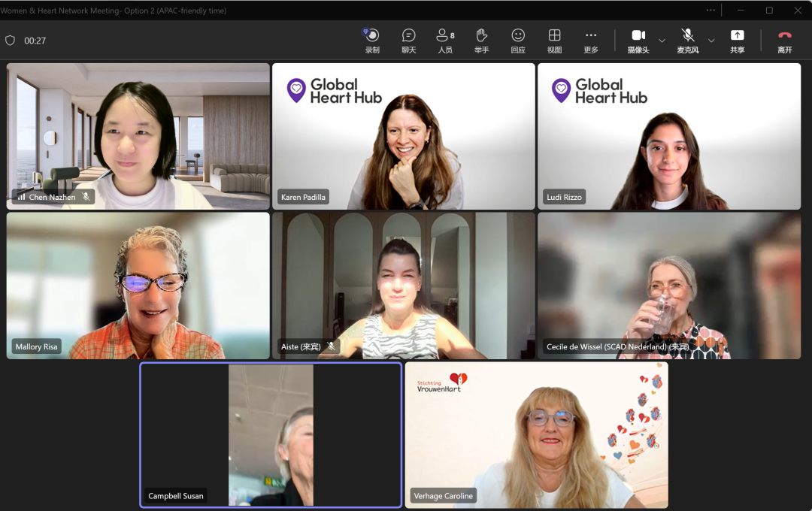Leave the meeting with 离开
Image resolution: width=812 pixels, height=511 pixels.
[x=784, y=41]
